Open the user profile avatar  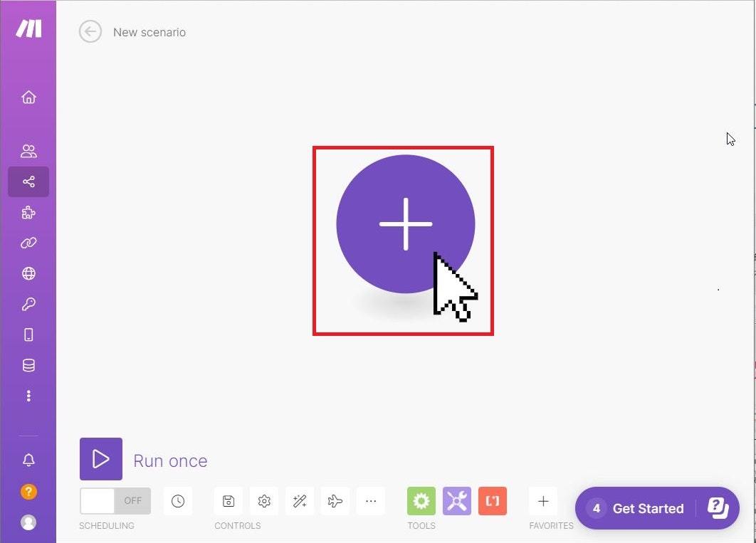click(28, 522)
